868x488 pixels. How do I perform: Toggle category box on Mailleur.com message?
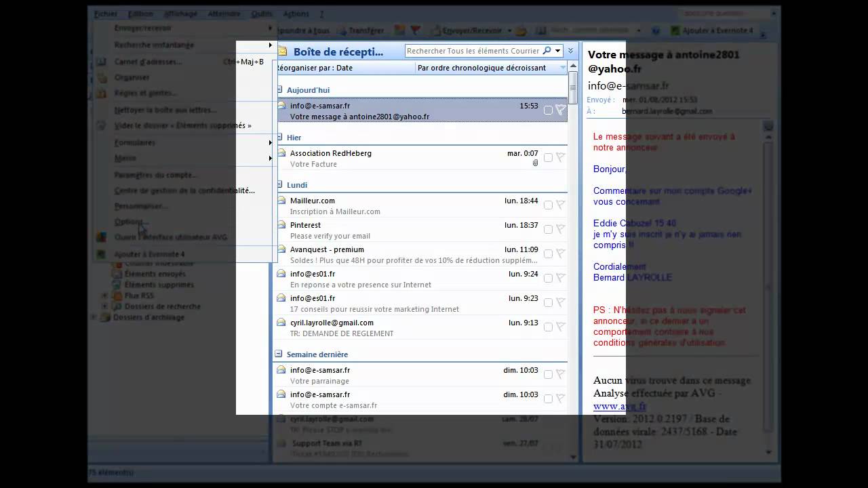[x=548, y=205]
